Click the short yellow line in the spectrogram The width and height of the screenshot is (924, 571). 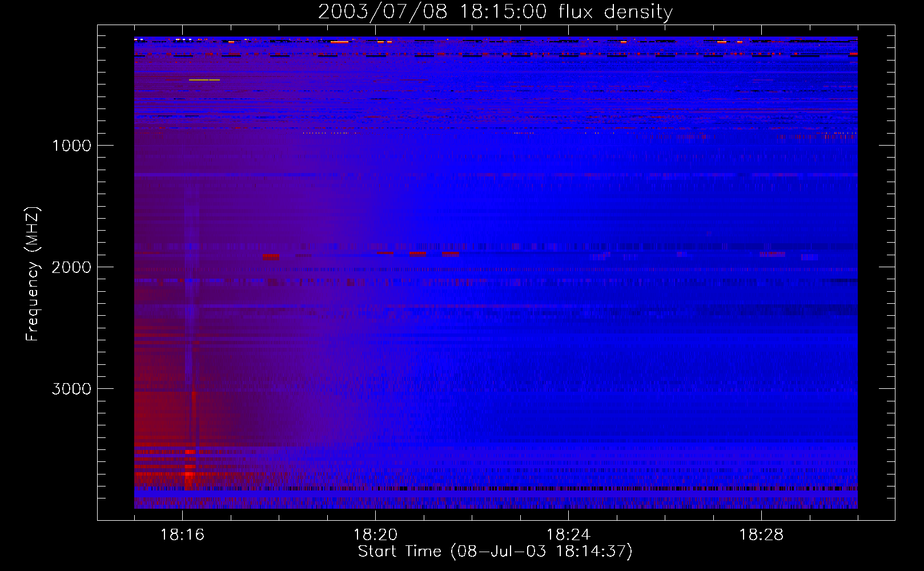[204, 80]
